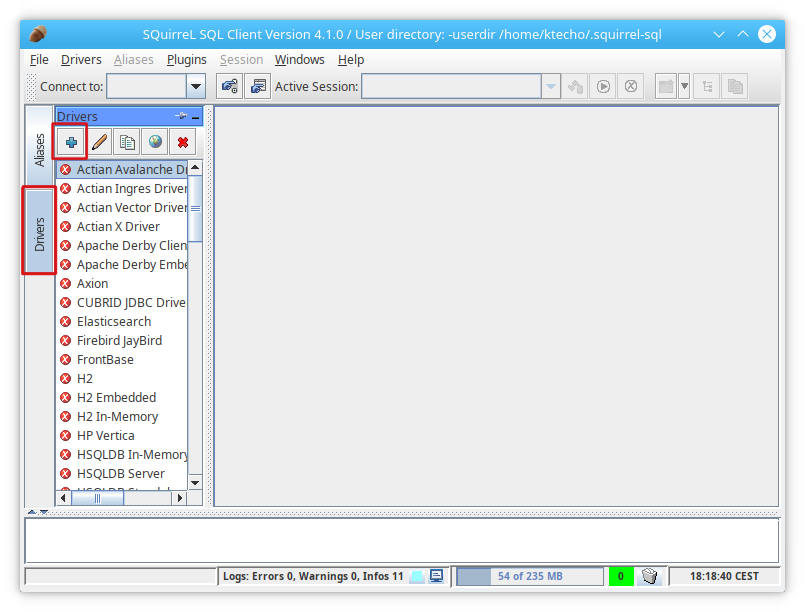Minimize the Drivers panel with the dash icon
Screen dimensions: 805x612
pyautogui.click(x=196, y=118)
